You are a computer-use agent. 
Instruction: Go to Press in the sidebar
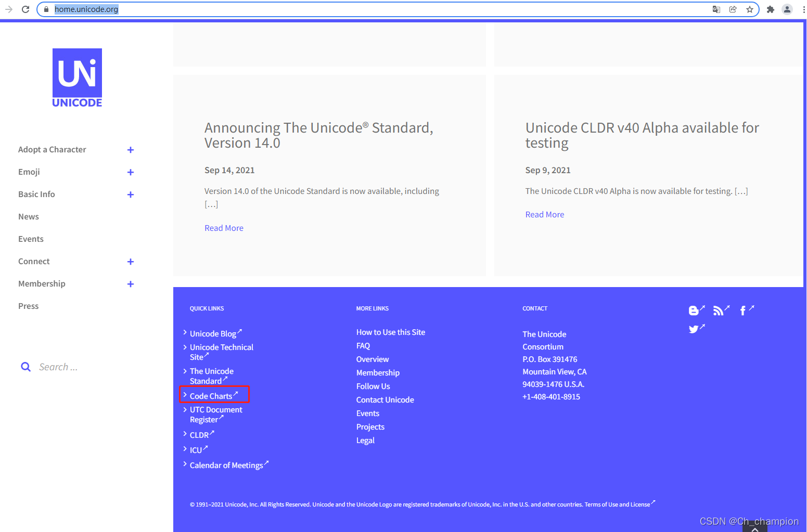click(x=29, y=306)
